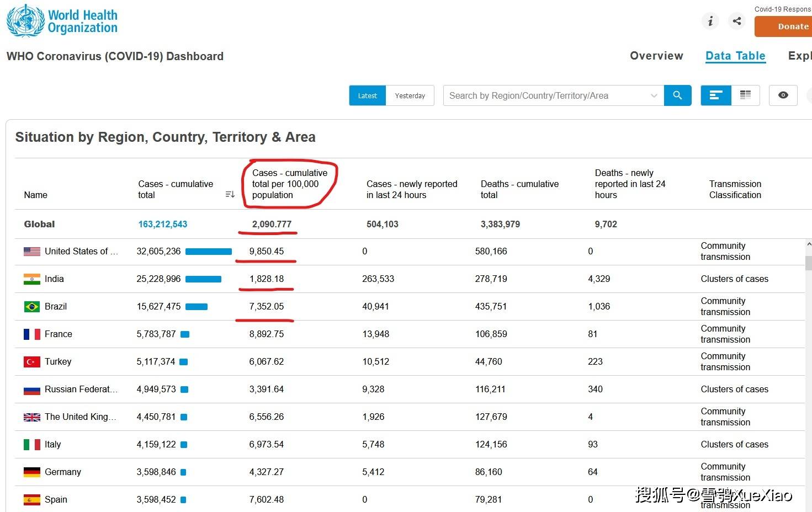Select the Italy country name
Image resolution: width=812 pixels, height=512 pixels.
point(53,445)
